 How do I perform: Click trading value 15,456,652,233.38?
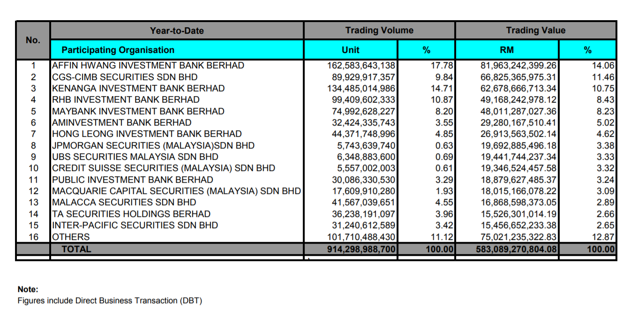519,225
